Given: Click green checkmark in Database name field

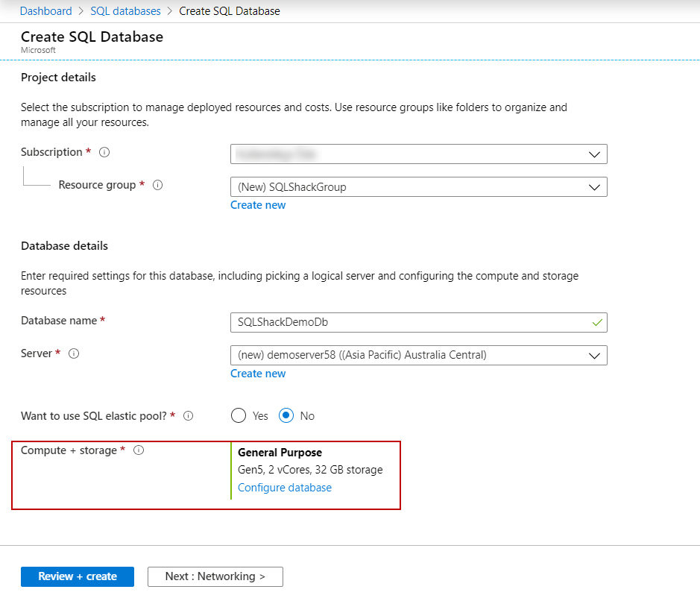Looking at the screenshot, I should pos(596,323).
